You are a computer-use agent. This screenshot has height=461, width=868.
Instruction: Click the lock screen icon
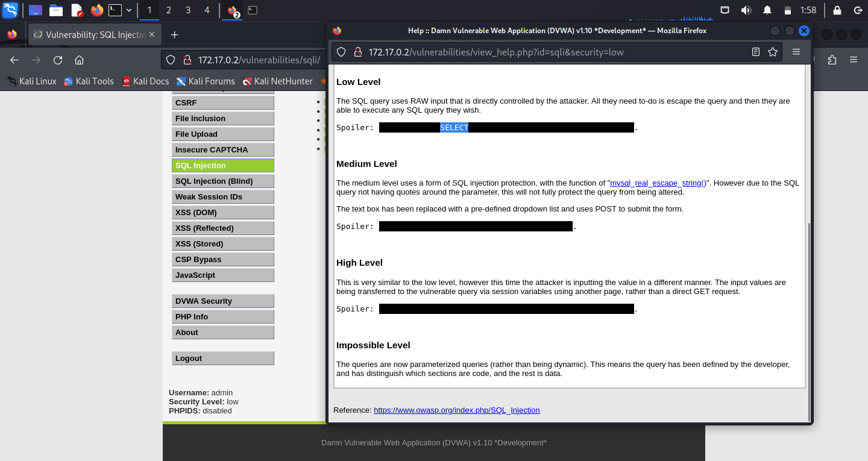[837, 10]
